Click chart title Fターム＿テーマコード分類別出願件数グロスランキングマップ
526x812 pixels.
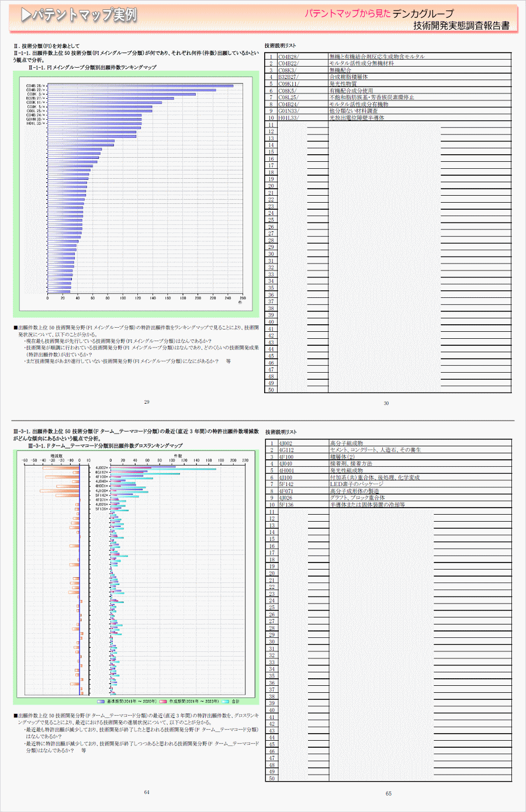[115, 446]
